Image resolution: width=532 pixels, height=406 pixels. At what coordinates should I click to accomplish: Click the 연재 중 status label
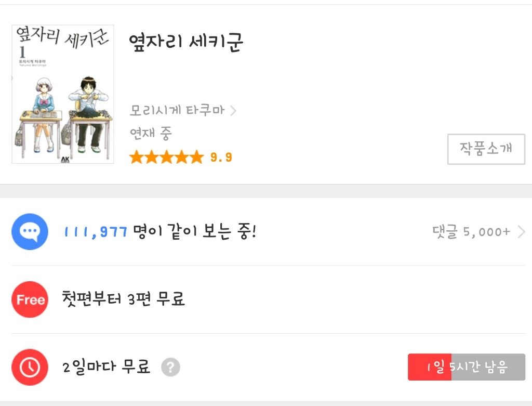pyautogui.click(x=151, y=134)
